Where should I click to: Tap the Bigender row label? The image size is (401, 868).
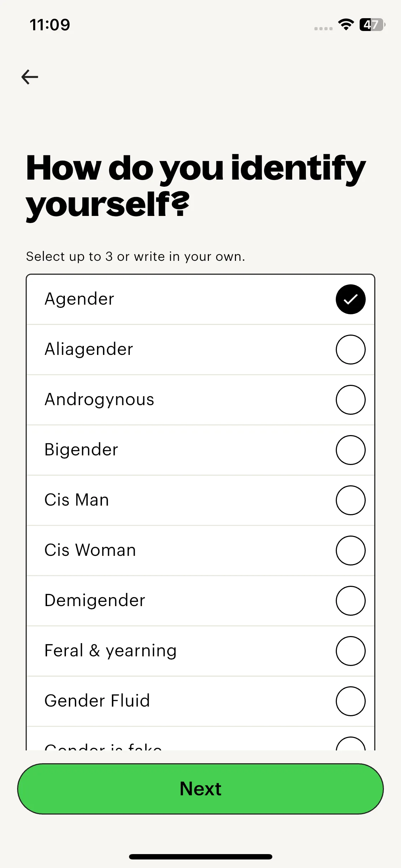click(81, 450)
